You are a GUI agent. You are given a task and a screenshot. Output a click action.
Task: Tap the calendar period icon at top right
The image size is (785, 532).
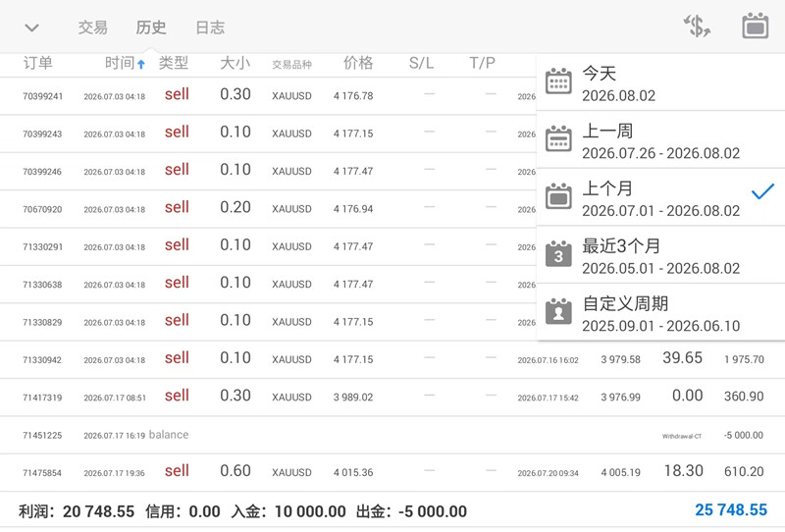755,27
